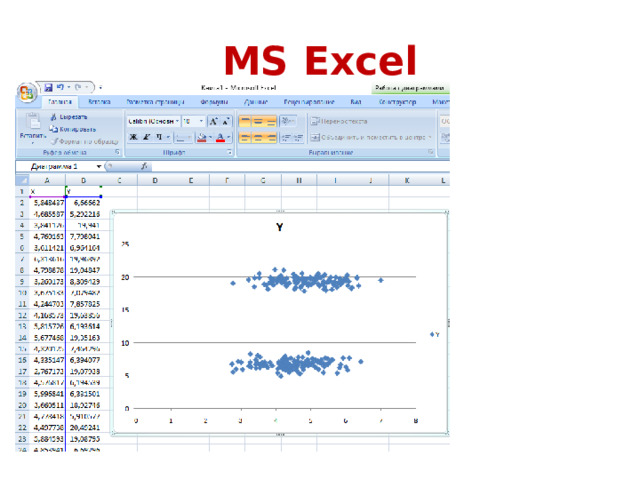Toggle underline Ч formatting

pos(159,137)
